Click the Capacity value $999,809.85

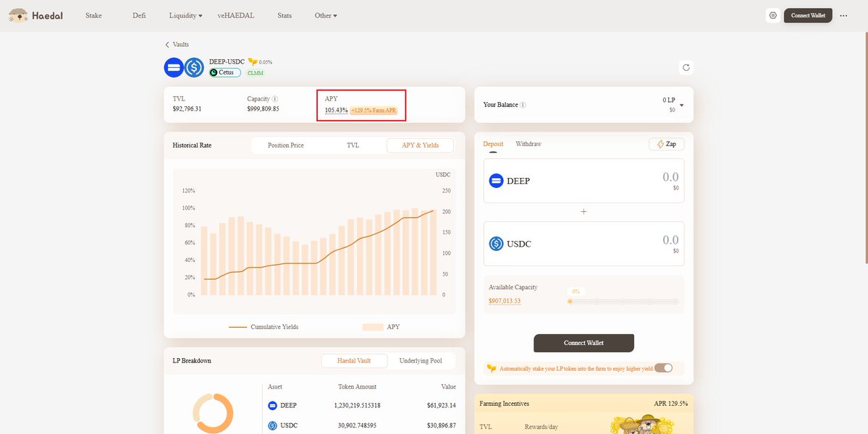pyautogui.click(x=263, y=109)
